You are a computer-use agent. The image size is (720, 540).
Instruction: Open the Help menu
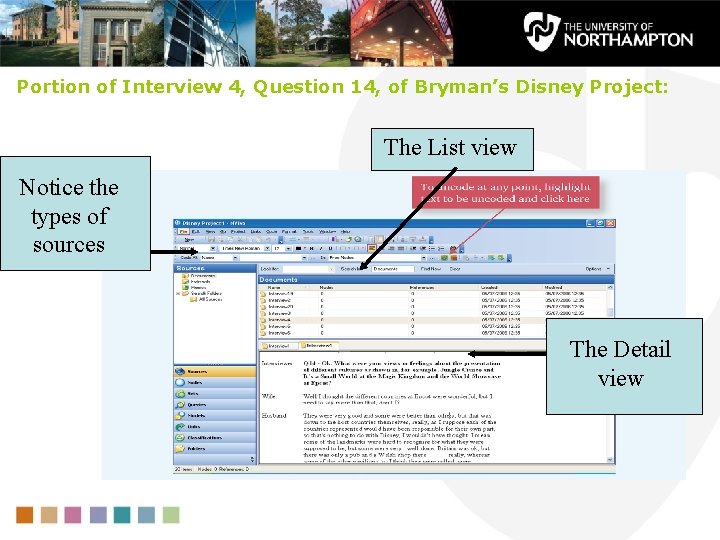[345, 231]
